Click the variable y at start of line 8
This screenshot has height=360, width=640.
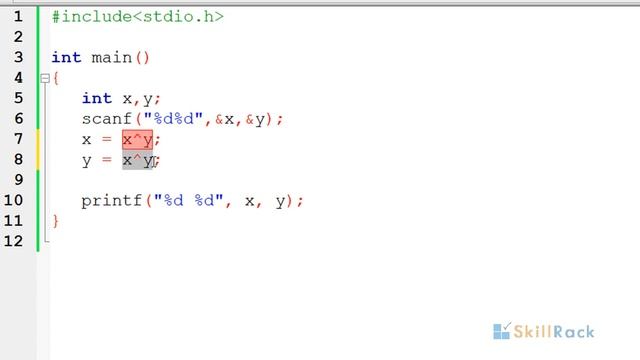point(87,161)
